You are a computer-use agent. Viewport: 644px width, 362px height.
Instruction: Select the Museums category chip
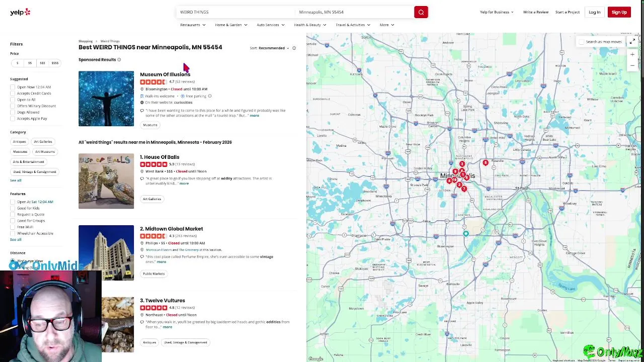coord(20,152)
